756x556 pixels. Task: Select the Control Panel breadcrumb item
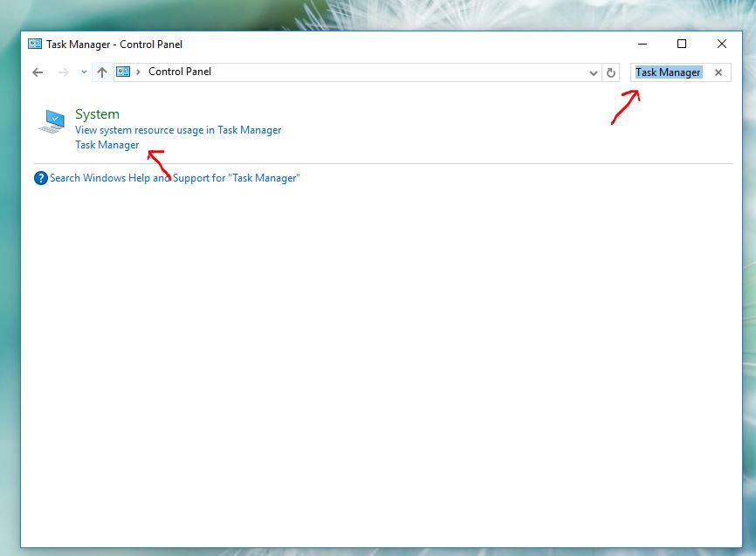(181, 72)
